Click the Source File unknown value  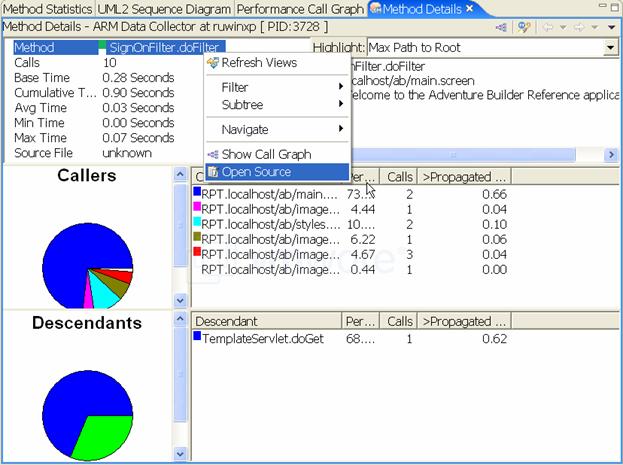coord(127,153)
